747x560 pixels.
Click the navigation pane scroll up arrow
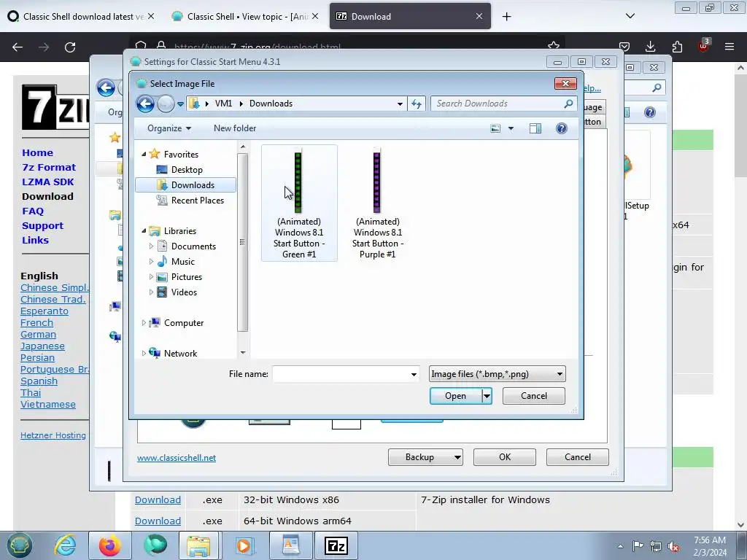243,147
